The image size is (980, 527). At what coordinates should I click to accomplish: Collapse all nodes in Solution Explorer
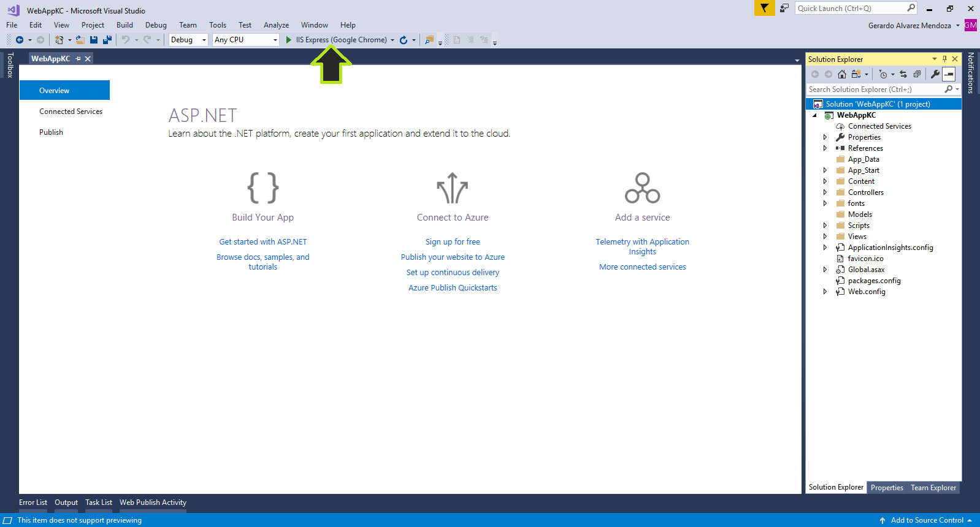[x=917, y=74]
